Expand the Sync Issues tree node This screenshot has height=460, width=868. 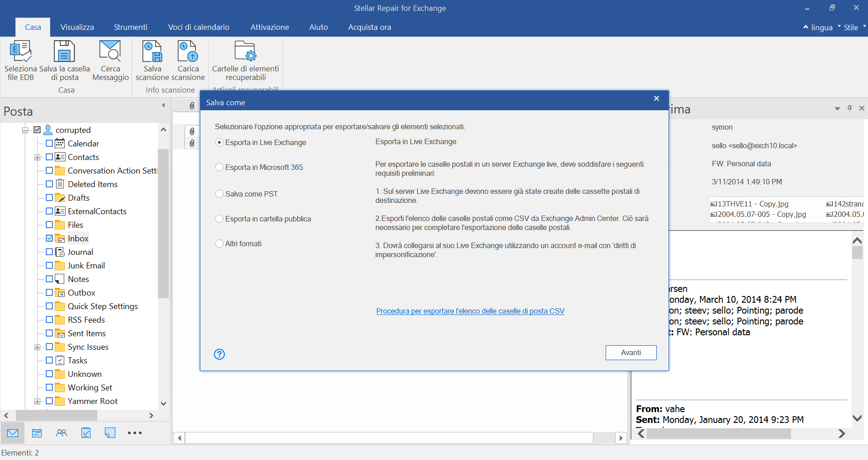click(x=37, y=347)
